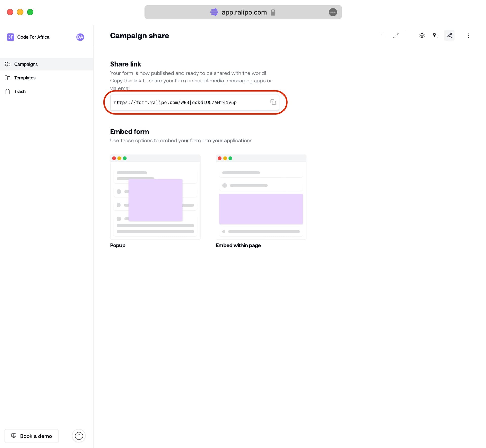Screen dimensions: 486x448
Task: Select the Trash sidebar menu item
Action: pyautogui.click(x=20, y=91)
